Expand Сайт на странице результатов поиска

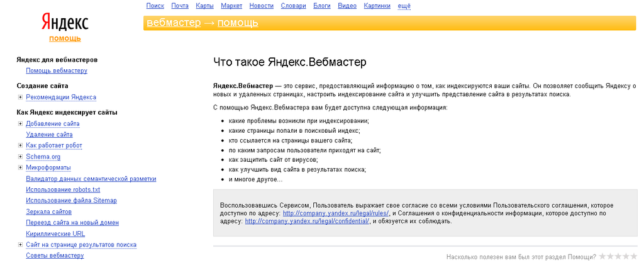[20, 245]
